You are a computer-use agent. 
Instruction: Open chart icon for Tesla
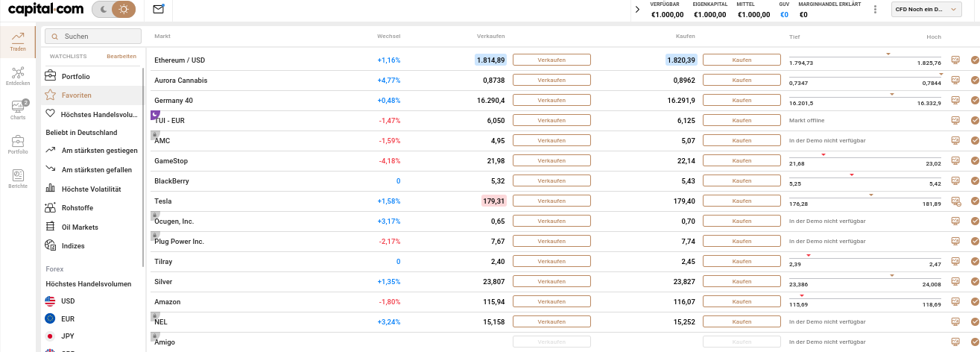(x=956, y=201)
